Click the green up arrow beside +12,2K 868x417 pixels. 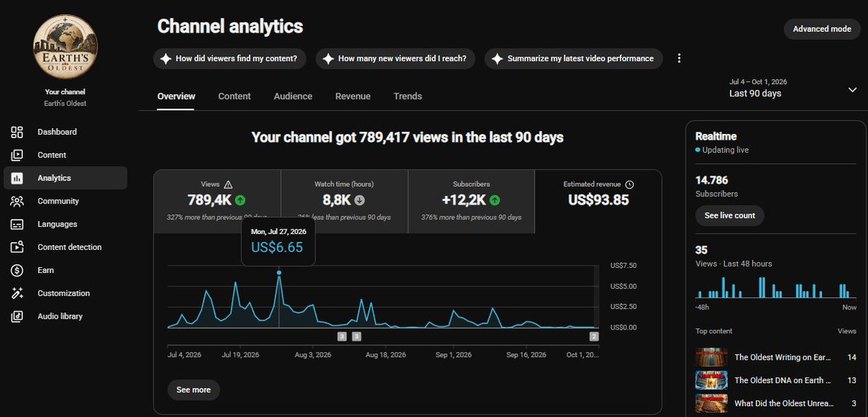tap(495, 201)
